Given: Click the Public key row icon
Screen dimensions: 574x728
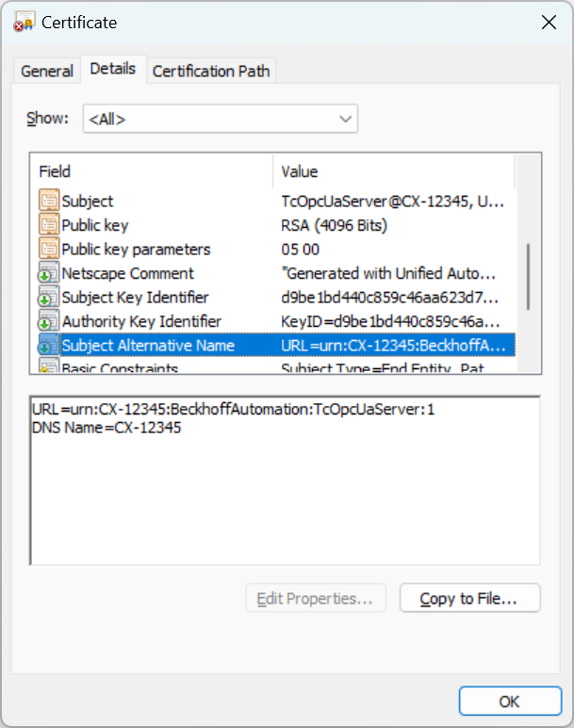Looking at the screenshot, I should click(49, 225).
